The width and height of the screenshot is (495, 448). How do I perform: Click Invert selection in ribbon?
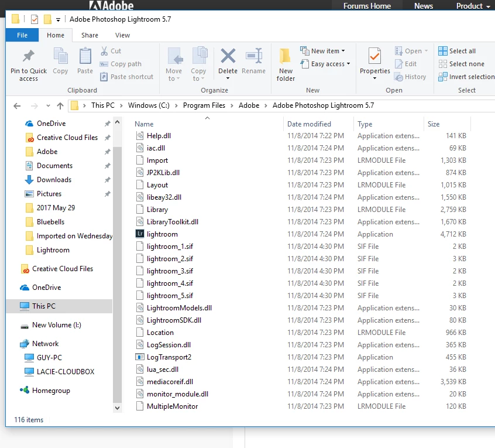[x=466, y=77]
